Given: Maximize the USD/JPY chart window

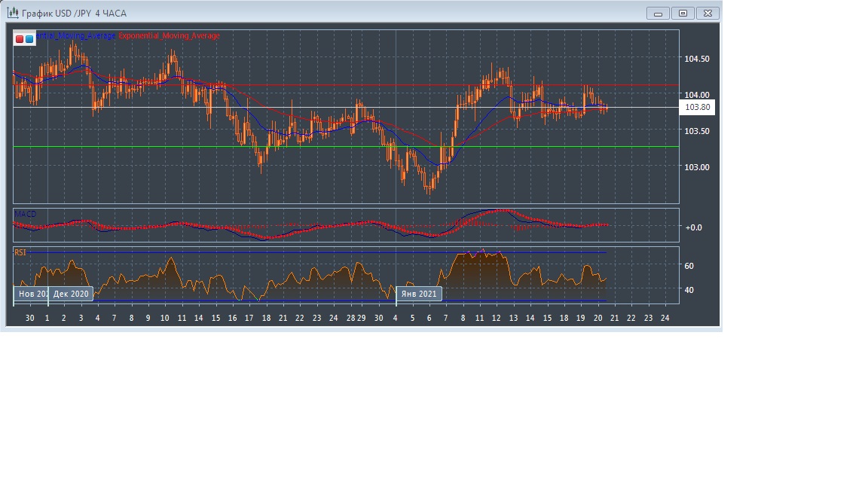Looking at the screenshot, I should pyautogui.click(x=683, y=13).
